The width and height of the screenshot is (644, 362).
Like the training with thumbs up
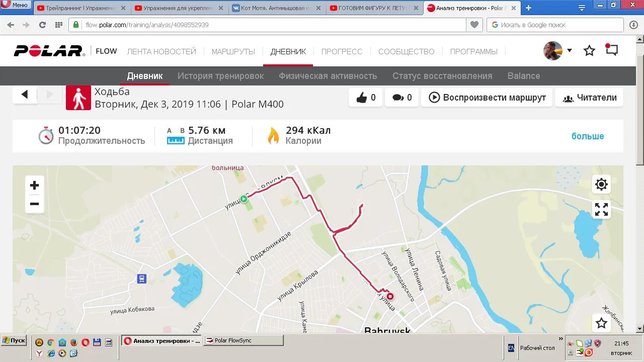tap(365, 98)
